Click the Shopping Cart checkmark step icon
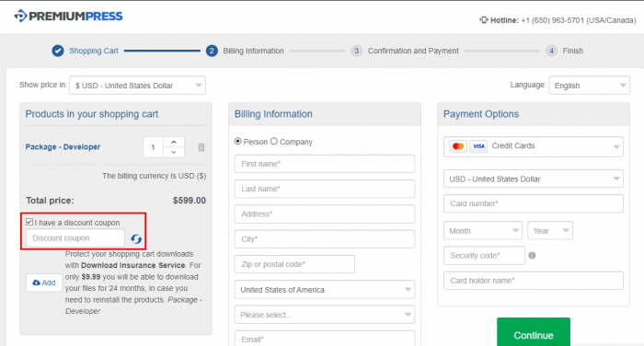 (x=58, y=51)
